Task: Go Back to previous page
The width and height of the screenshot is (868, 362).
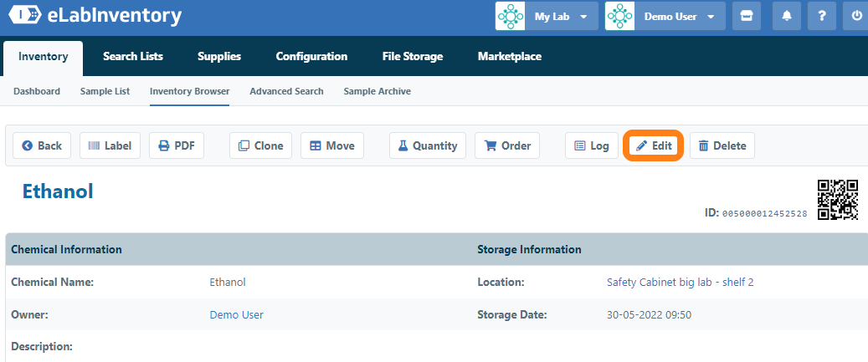Action: 42,145
